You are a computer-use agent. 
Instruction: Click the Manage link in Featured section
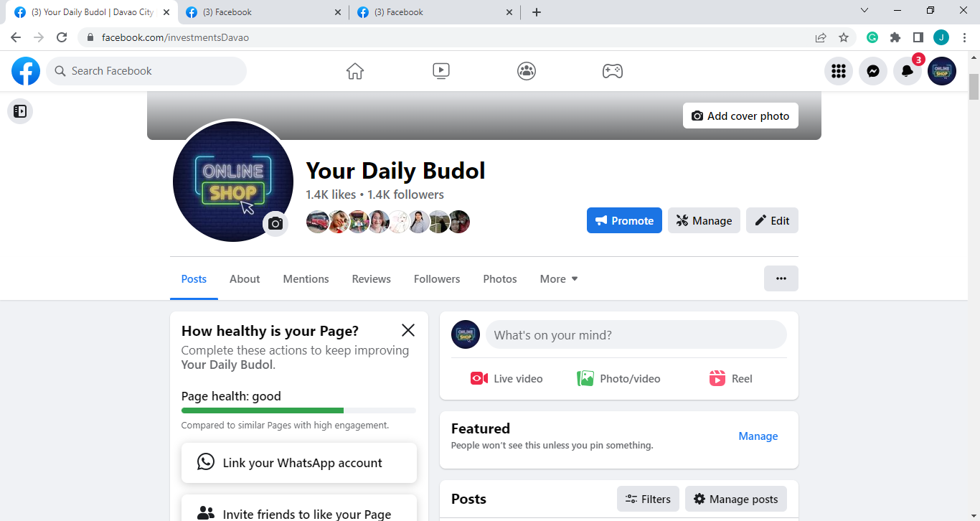[758, 436]
